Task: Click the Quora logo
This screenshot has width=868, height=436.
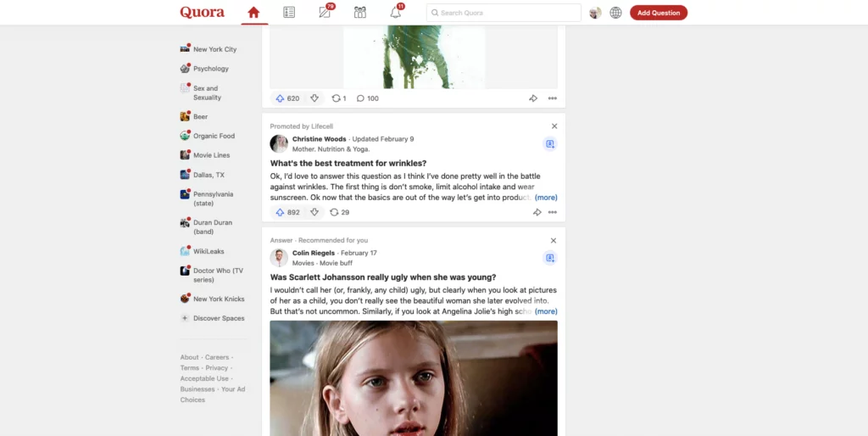Action: [x=202, y=12]
